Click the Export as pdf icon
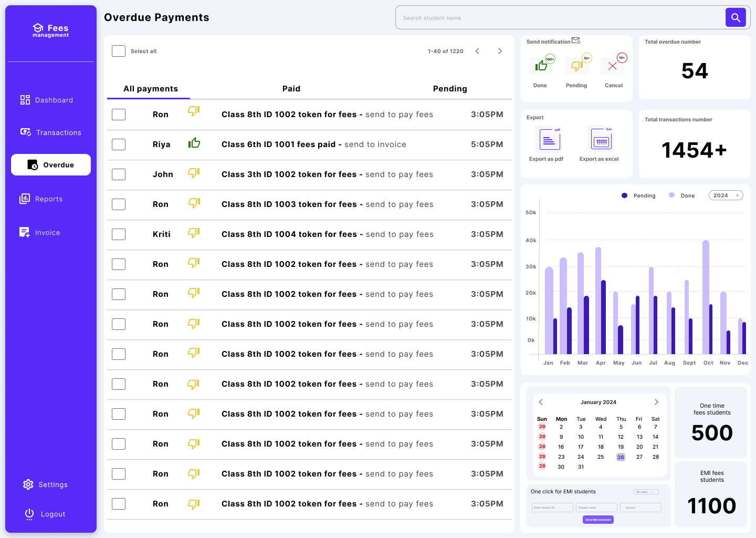The height and width of the screenshot is (538, 756). 550,140
